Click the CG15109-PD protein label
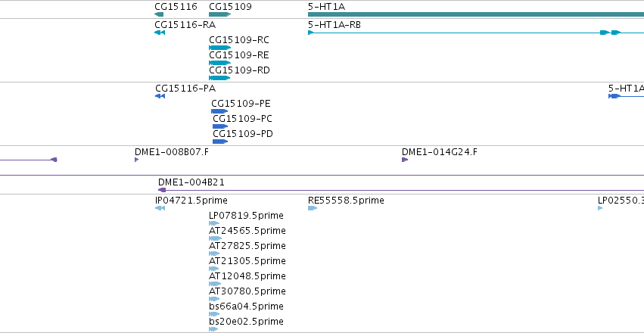644x333 pixels. click(243, 134)
